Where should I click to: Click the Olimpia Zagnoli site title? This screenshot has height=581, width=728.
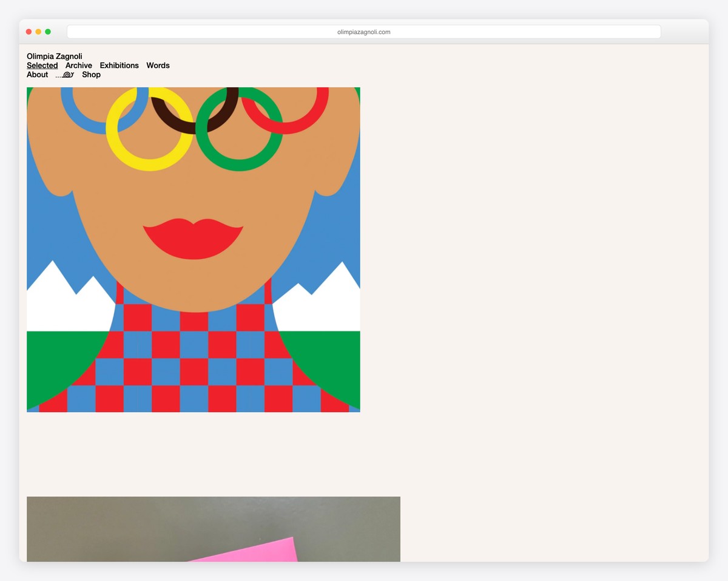pos(55,56)
